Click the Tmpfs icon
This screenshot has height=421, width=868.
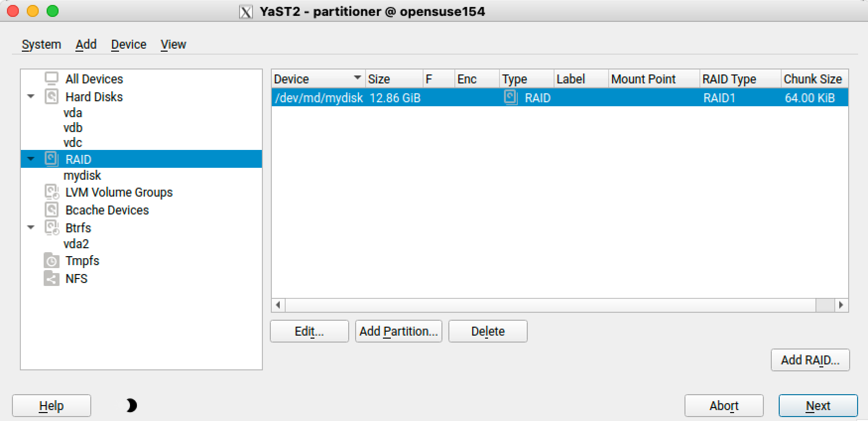[x=52, y=261]
